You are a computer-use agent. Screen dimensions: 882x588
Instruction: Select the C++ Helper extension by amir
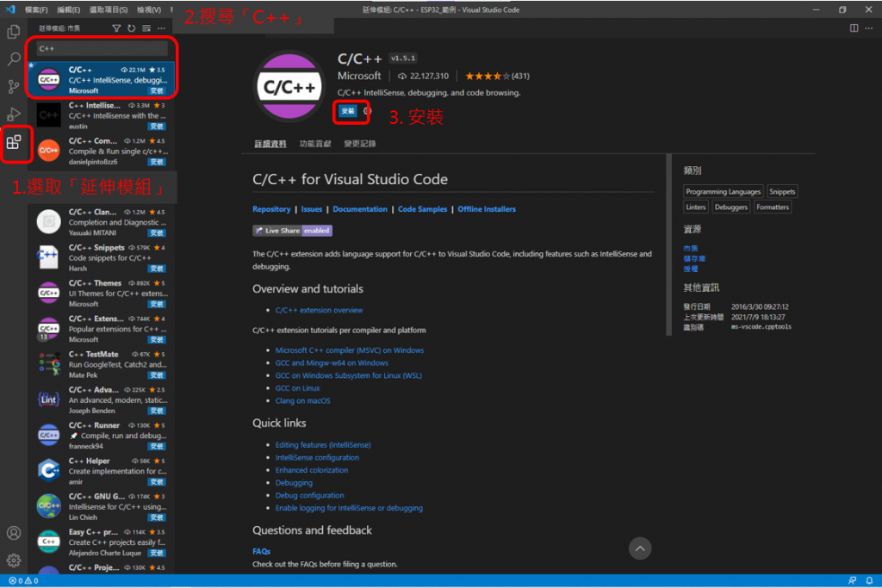[102, 471]
